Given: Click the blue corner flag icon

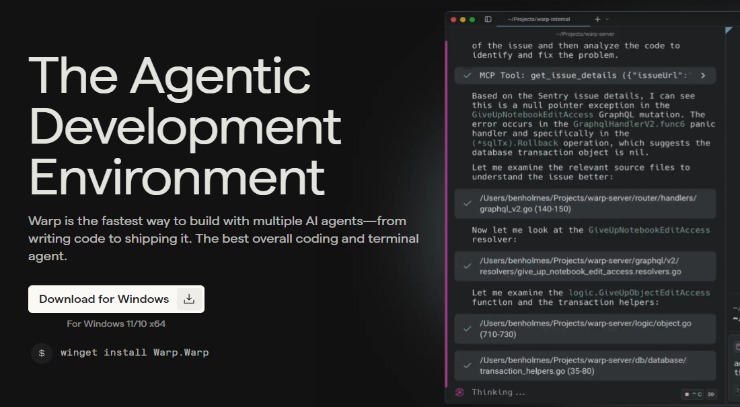Looking at the screenshot, I should (729, 30).
